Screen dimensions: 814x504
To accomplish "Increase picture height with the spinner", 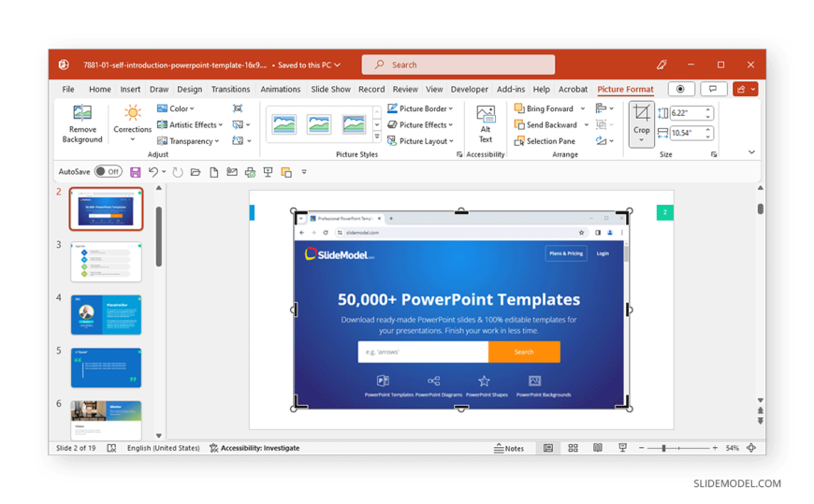I will (x=708, y=110).
